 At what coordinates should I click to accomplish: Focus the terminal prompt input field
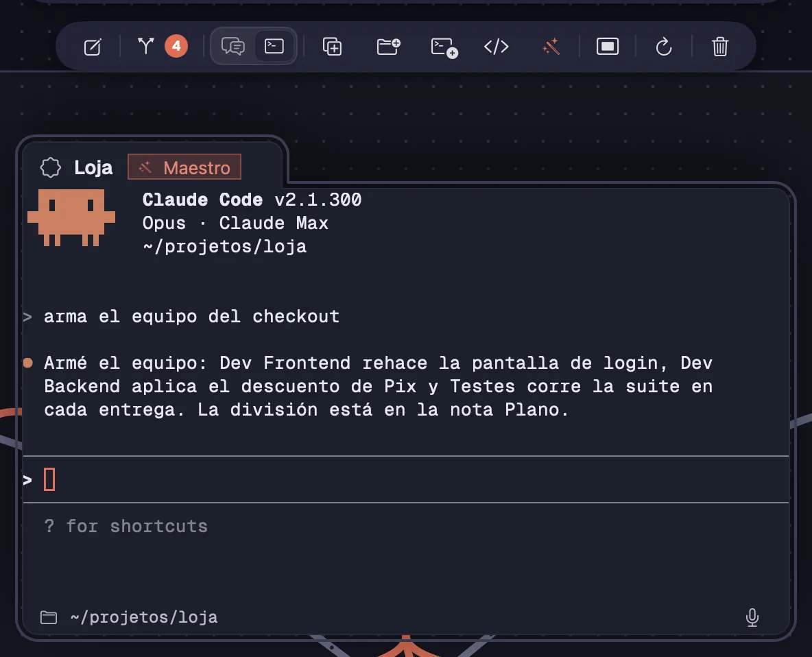coord(405,479)
